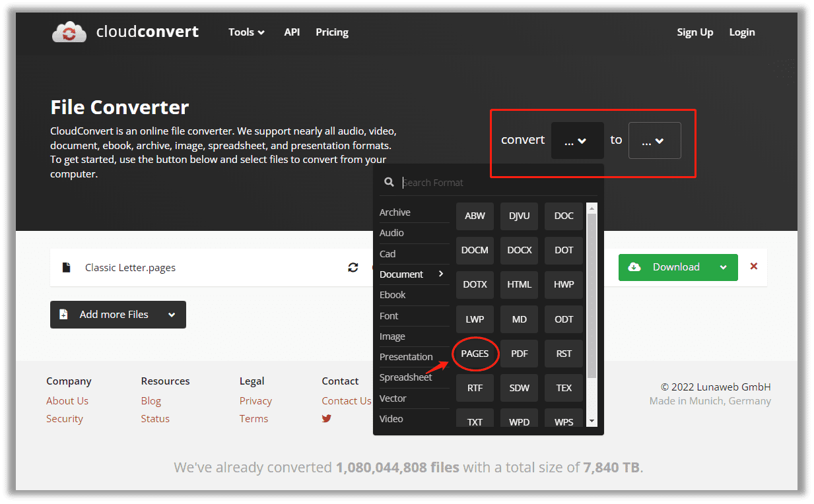The image size is (814, 504).
Task: Select the Font category
Action: (x=414, y=316)
